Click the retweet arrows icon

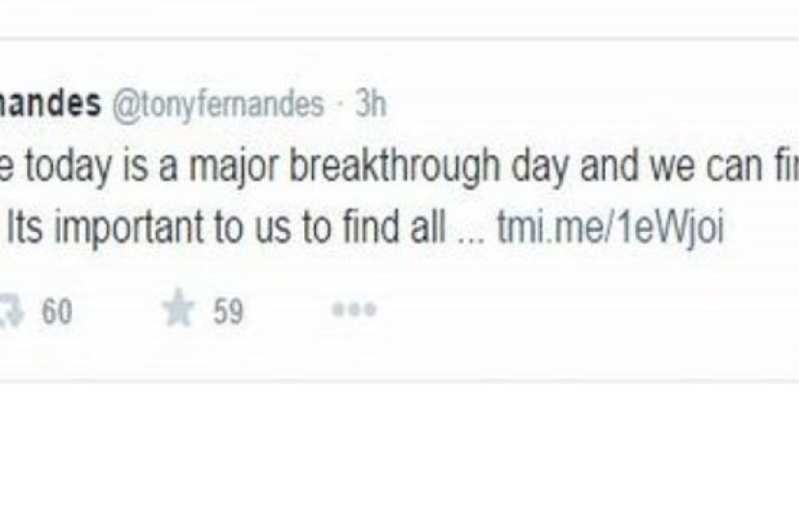click(x=10, y=312)
